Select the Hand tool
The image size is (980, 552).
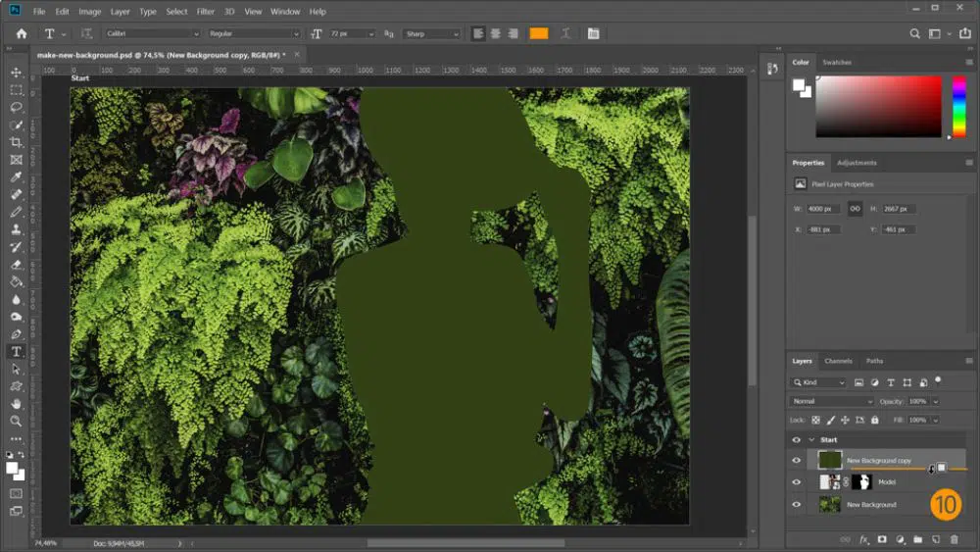(16, 403)
